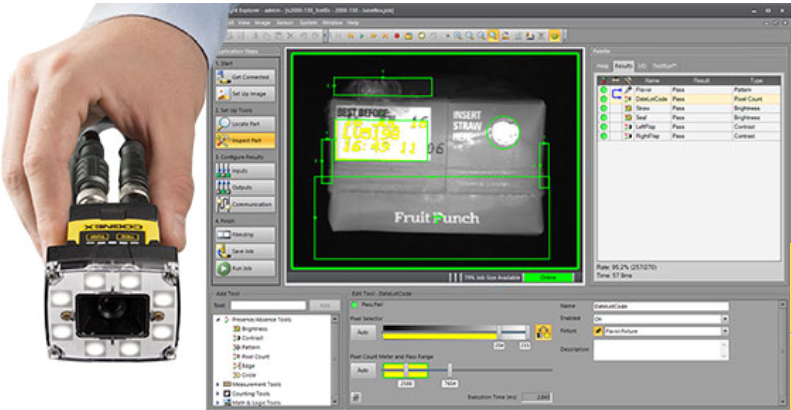Click the Name field containing DateLotCode

click(661, 306)
